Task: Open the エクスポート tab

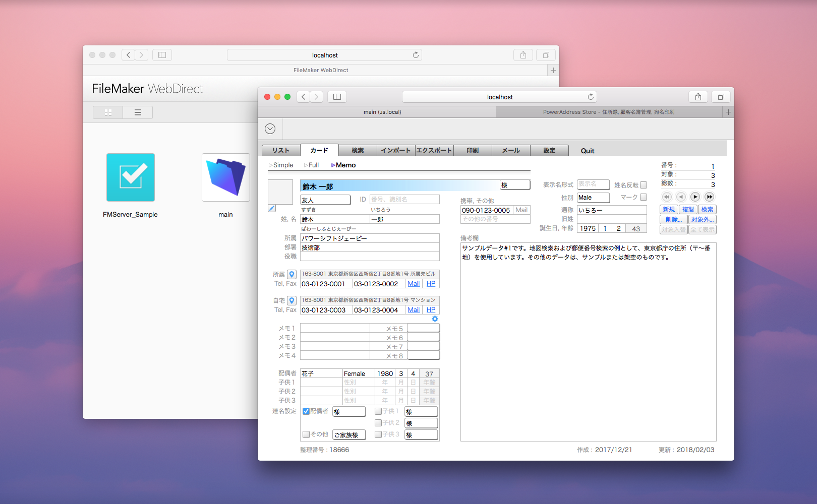Action: [x=434, y=150]
